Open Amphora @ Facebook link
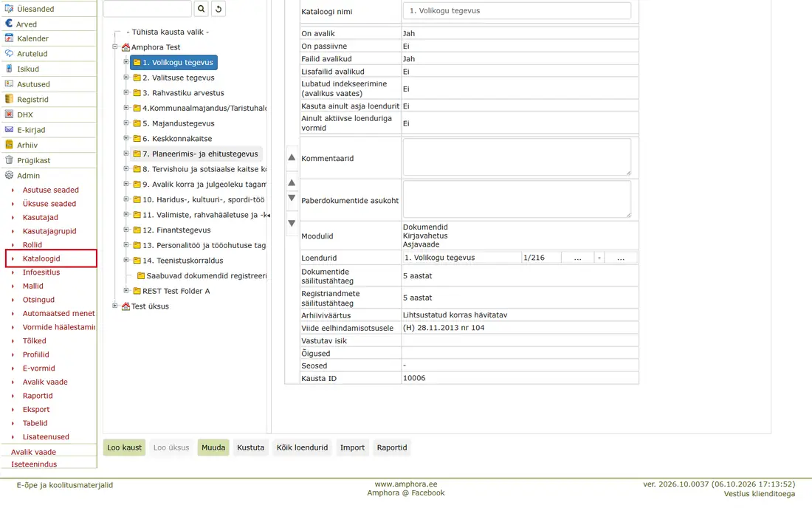 point(406,493)
